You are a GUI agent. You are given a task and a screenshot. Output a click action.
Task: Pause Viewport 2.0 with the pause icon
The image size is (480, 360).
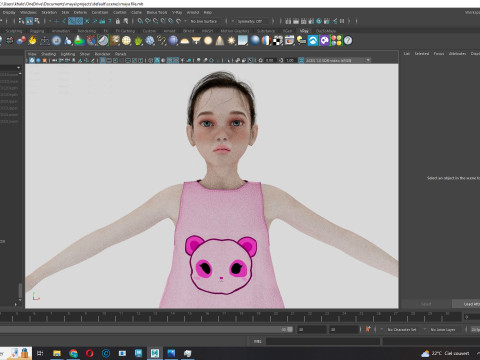[x=342, y=21]
